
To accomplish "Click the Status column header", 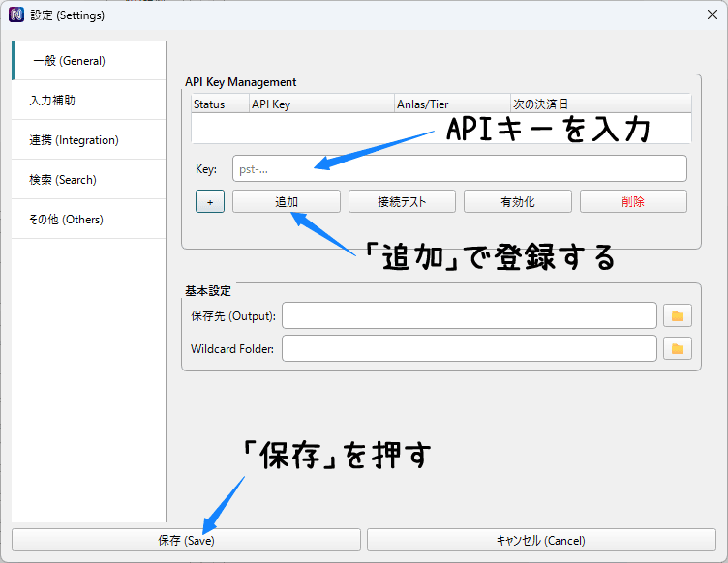I will (x=220, y=104).
